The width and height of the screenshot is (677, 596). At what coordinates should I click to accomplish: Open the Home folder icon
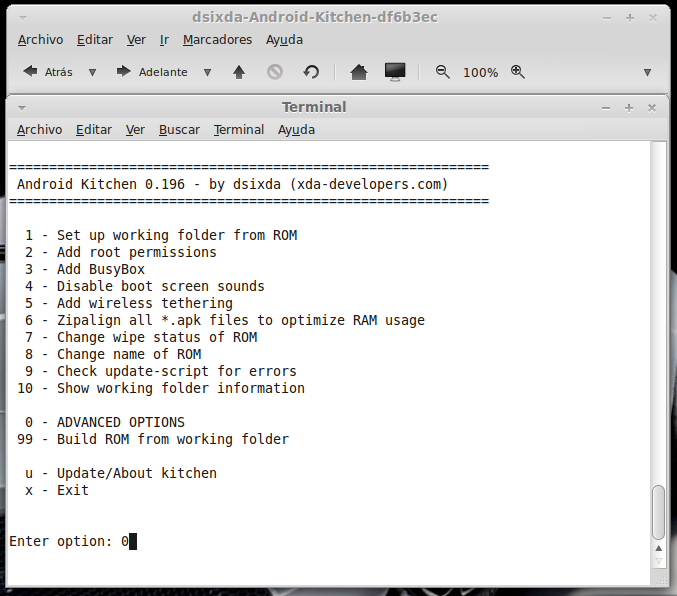coord(358,72)
